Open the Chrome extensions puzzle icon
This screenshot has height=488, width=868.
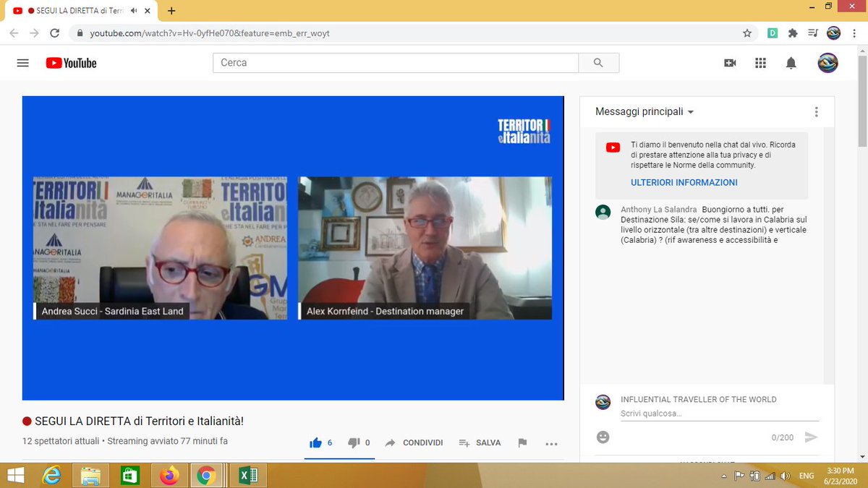793,33
